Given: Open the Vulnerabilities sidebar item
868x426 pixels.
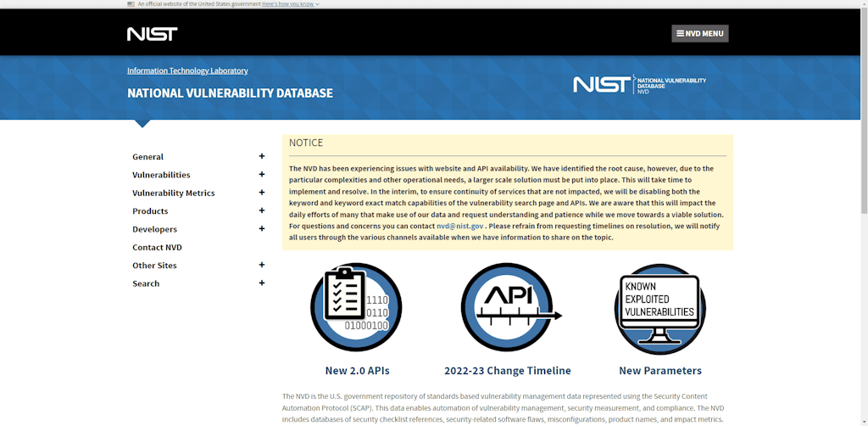Looking at the screenshot, I should coord(161,175).
